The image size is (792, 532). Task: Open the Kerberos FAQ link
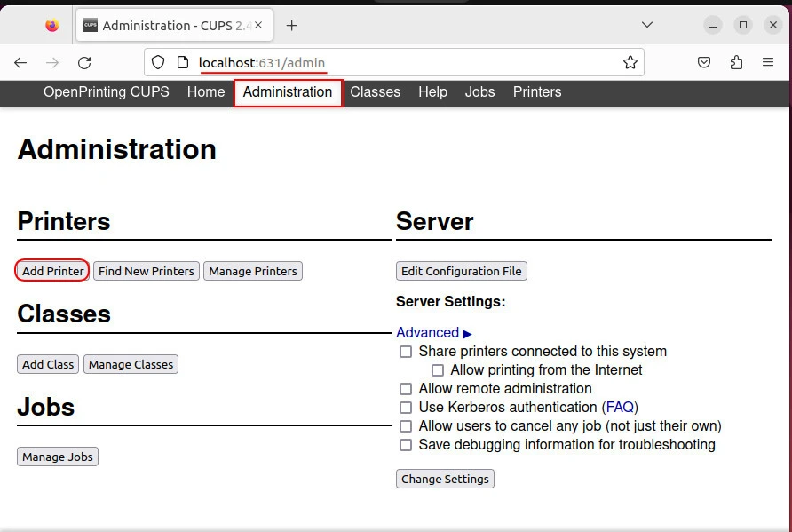click(x=620, y=408)
